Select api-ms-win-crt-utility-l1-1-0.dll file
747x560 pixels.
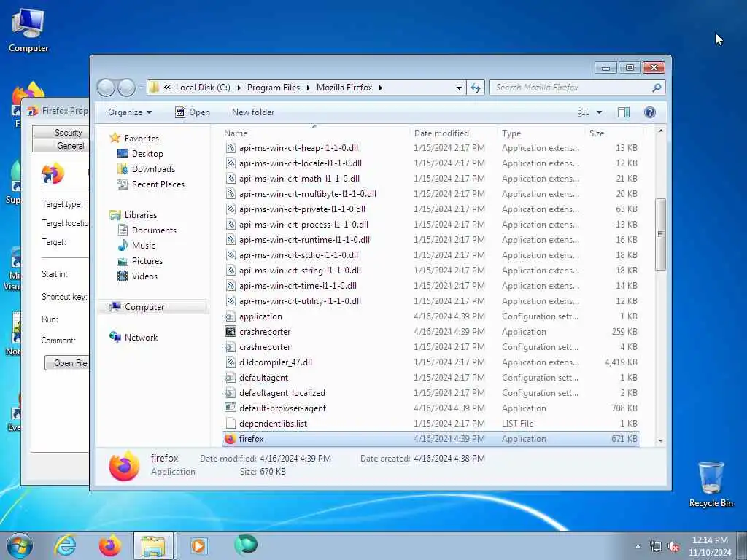300,301
